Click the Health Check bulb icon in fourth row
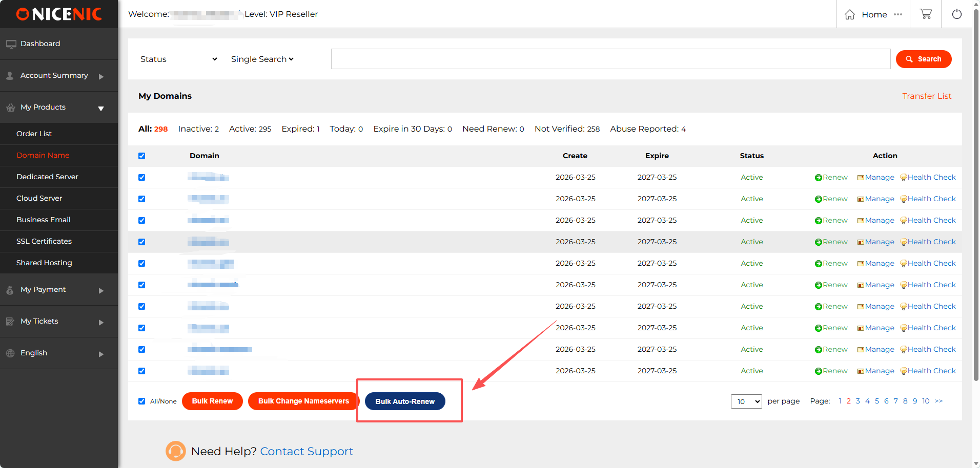 pos(903,242)
